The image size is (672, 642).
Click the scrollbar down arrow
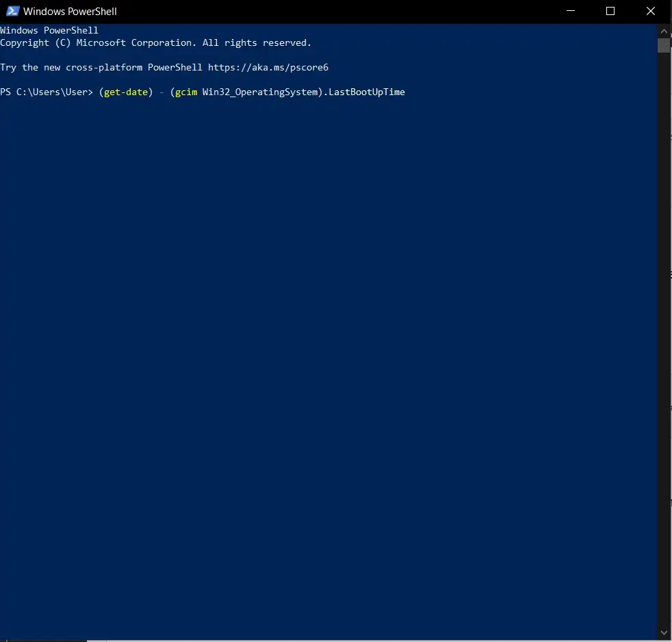[664, 632]
